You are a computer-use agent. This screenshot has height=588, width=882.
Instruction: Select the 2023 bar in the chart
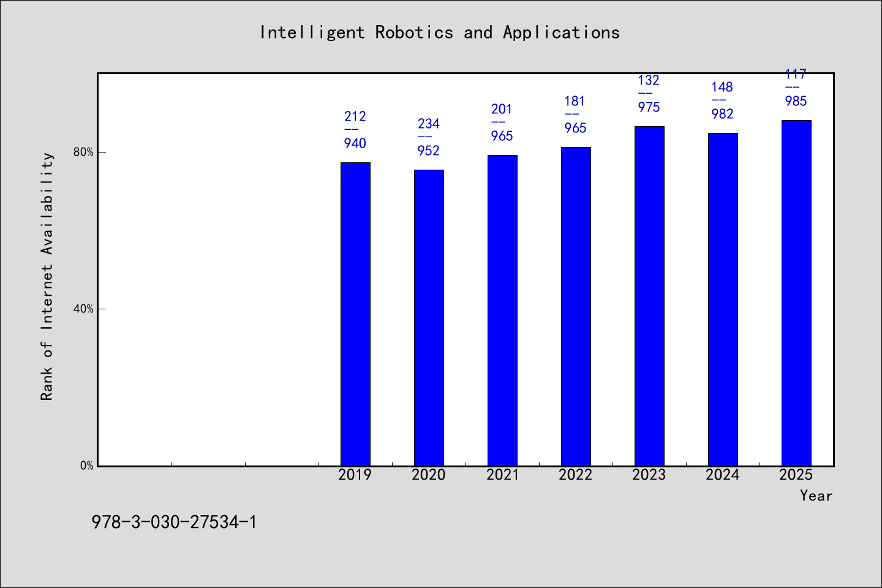click(649, 296)
